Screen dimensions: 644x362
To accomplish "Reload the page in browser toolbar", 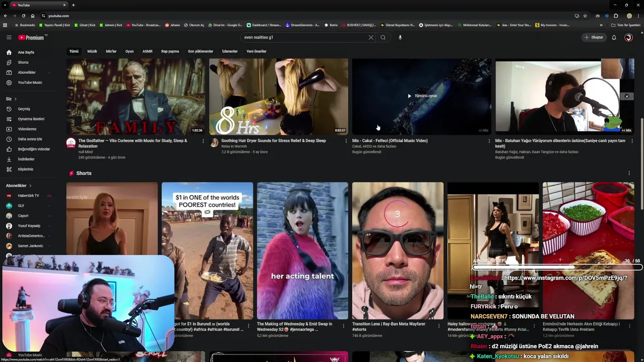I will (23, 16).
